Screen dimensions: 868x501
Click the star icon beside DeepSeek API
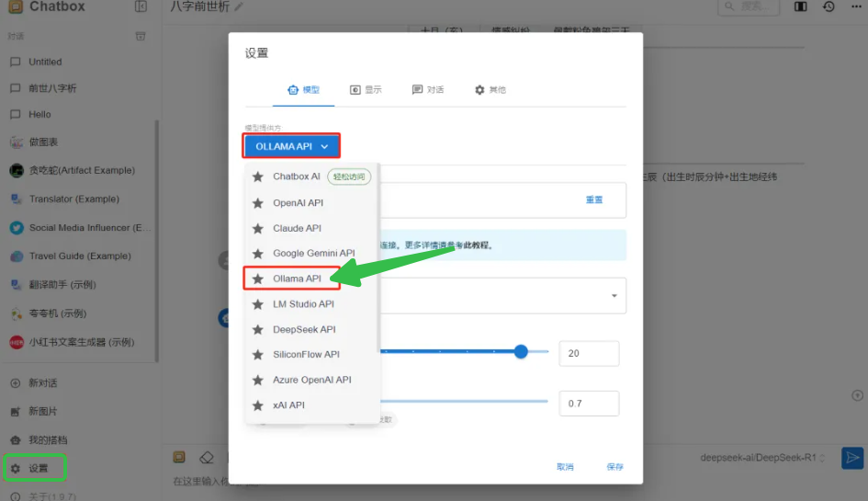[258, 330]
